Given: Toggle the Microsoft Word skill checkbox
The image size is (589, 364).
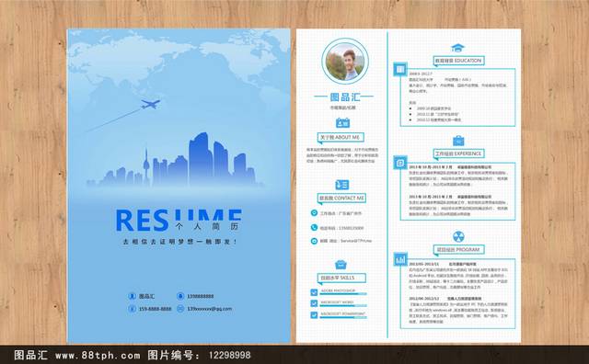Looking at the screenshot, I should coord(314,303).
